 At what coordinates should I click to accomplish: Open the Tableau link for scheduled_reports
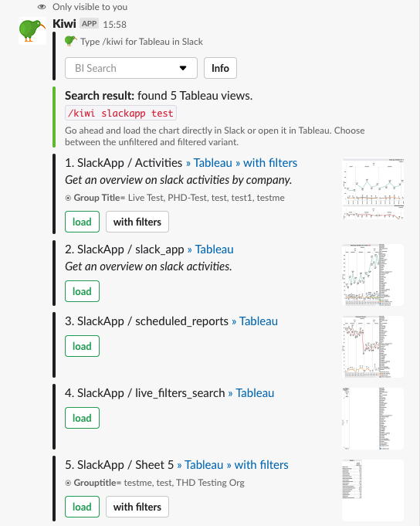259,321
